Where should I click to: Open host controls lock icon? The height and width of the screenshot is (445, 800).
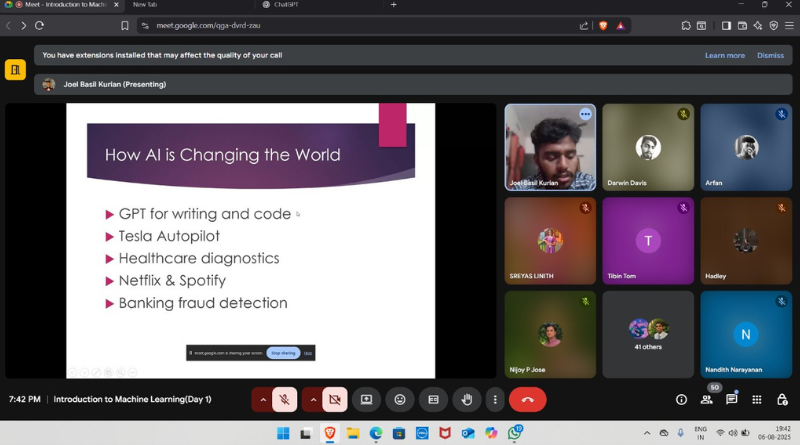click(782, 400)
